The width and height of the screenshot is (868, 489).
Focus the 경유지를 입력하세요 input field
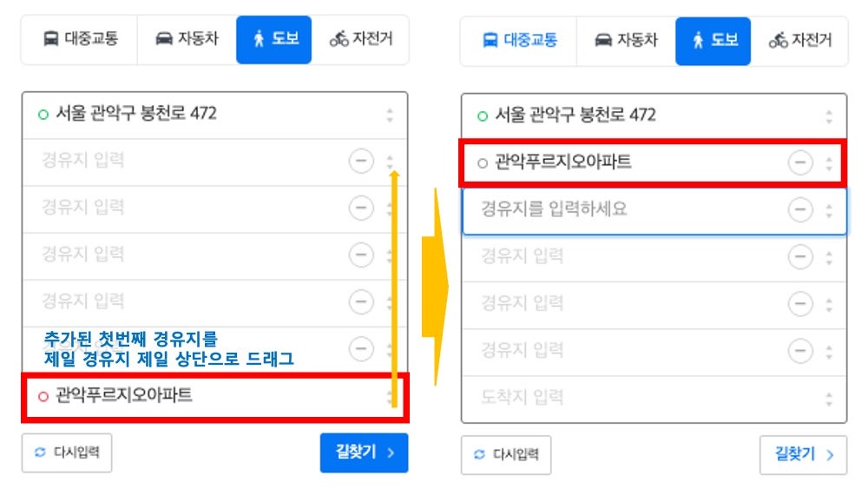pyautogui.click(x=622, y=210)
